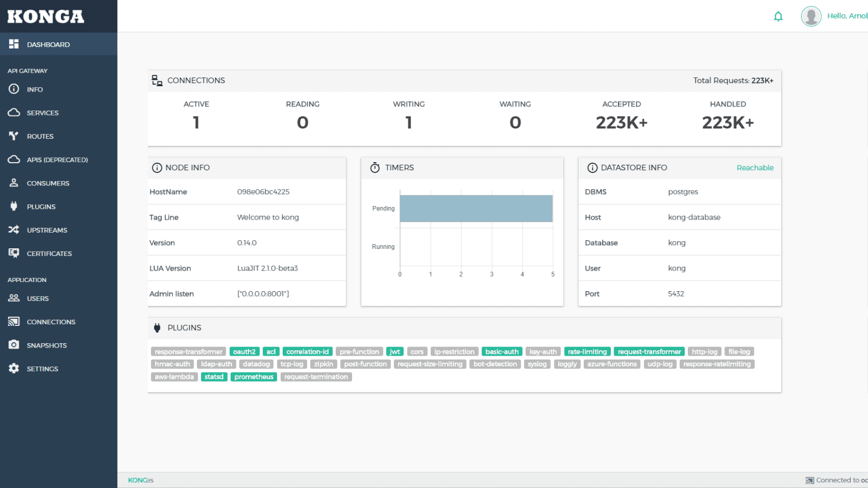The width and height of the screenshot is (868, 488).
Task: Click the Plugins panel plug icon
Action: click(157, 328)
